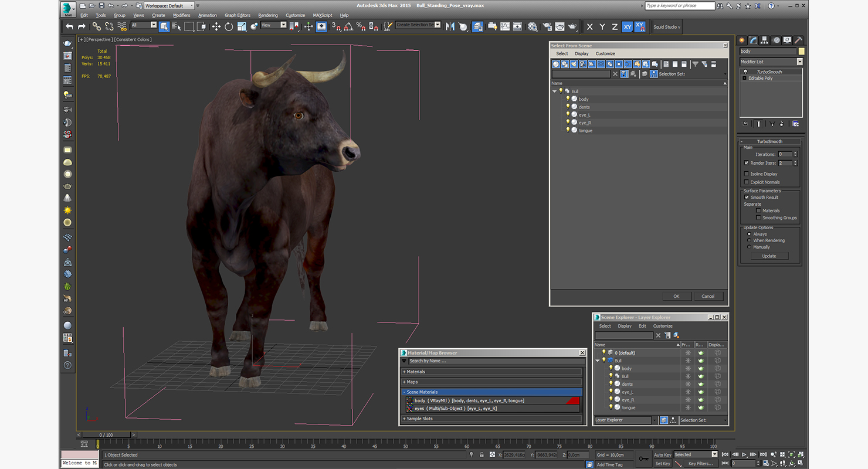Viewport: 868px width, 469px height.
Task: Select the Always update radio option
Action: [x=749, y=234]
